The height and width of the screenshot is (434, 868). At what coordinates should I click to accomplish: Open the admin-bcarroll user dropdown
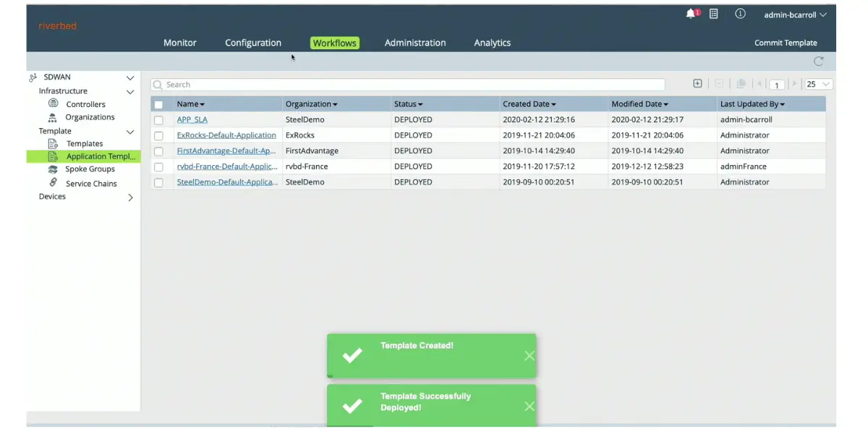795,14
